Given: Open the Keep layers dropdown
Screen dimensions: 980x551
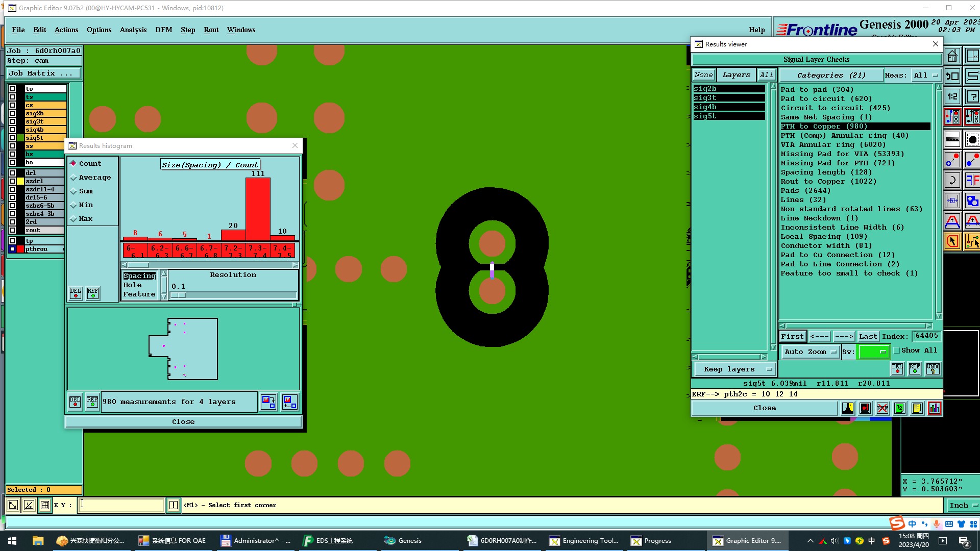Looking at the screenshot, I should (734, 369).
